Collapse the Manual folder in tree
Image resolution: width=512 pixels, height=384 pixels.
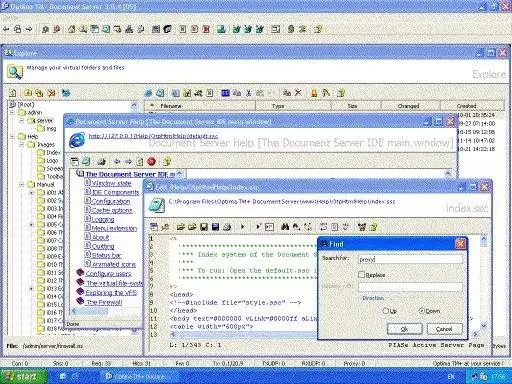coord(22,184)
